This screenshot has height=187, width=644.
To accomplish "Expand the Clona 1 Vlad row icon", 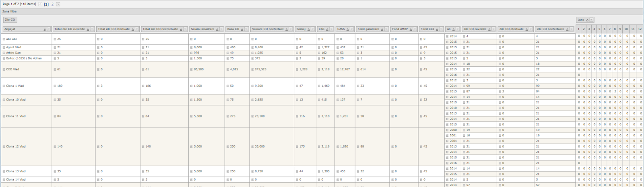I will click(x=4, y=86).
